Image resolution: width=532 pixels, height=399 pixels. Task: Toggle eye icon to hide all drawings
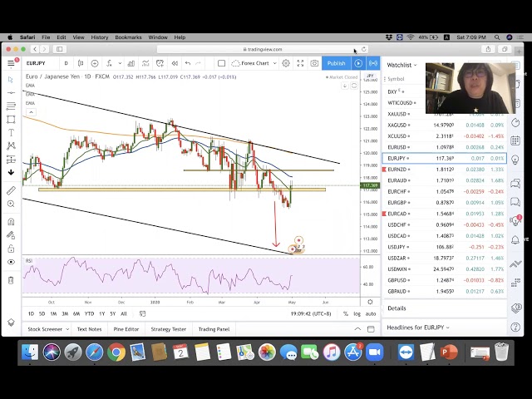click(11, 262)
